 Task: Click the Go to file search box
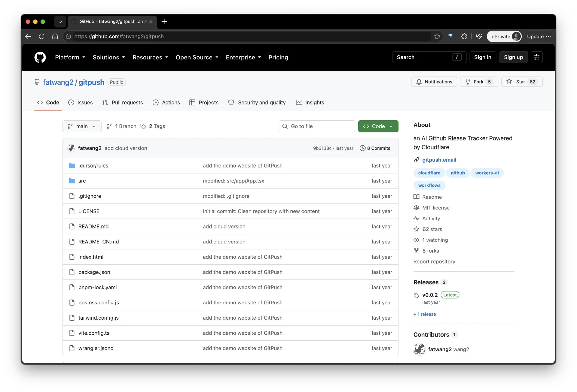(317, 126)
